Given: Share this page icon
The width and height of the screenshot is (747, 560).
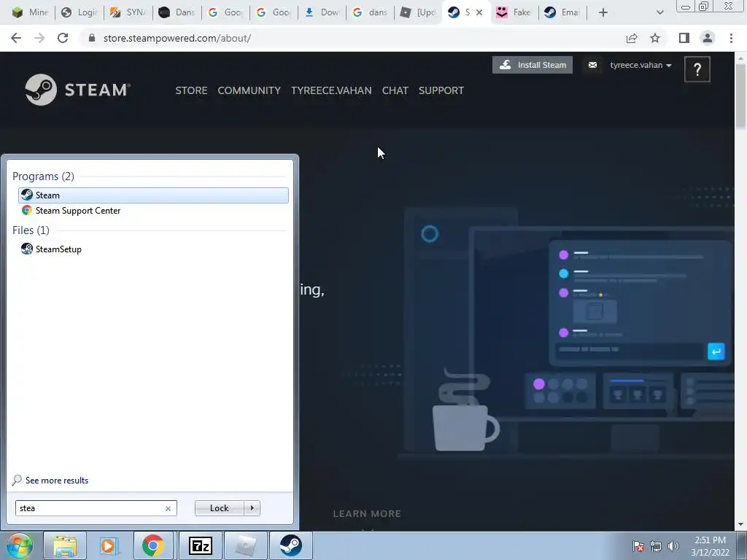Looking at the screenshot, I should coord(632,38).
